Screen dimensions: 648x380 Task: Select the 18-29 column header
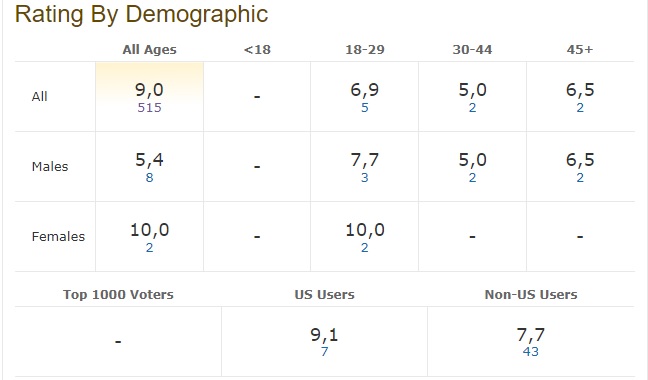pos(364,50)
